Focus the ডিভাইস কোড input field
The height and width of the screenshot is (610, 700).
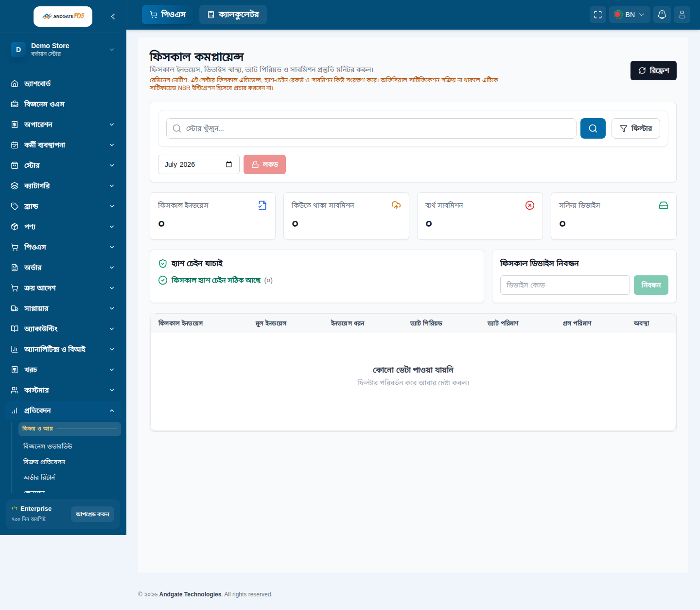click(565, 285)
